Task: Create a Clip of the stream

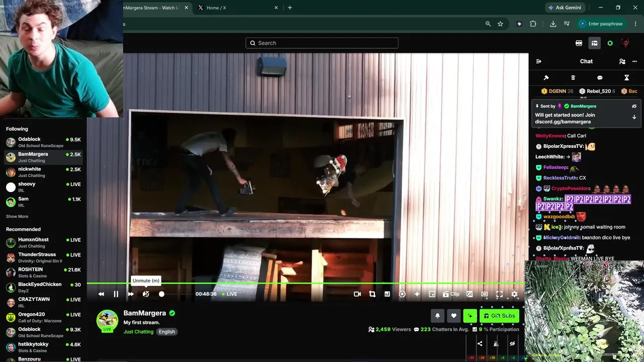Action: (451, 294)
